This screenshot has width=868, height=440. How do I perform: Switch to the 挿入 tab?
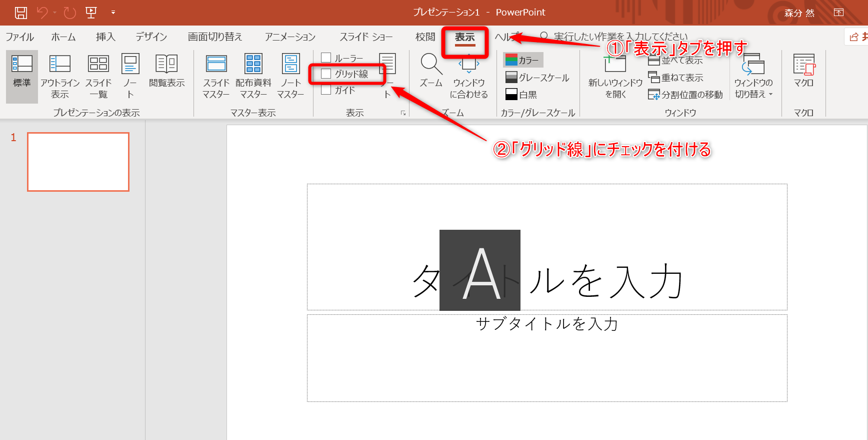point(105,37)
